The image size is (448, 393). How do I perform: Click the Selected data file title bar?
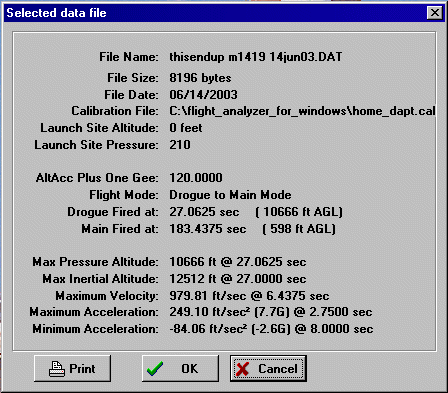[x=213, y=13]
